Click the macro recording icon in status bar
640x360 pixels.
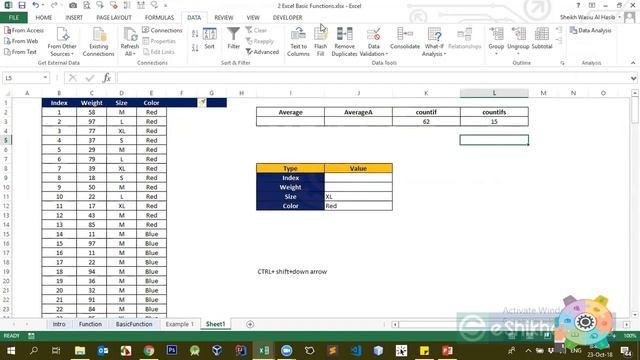pyautogui.click(x=31, y=336)
